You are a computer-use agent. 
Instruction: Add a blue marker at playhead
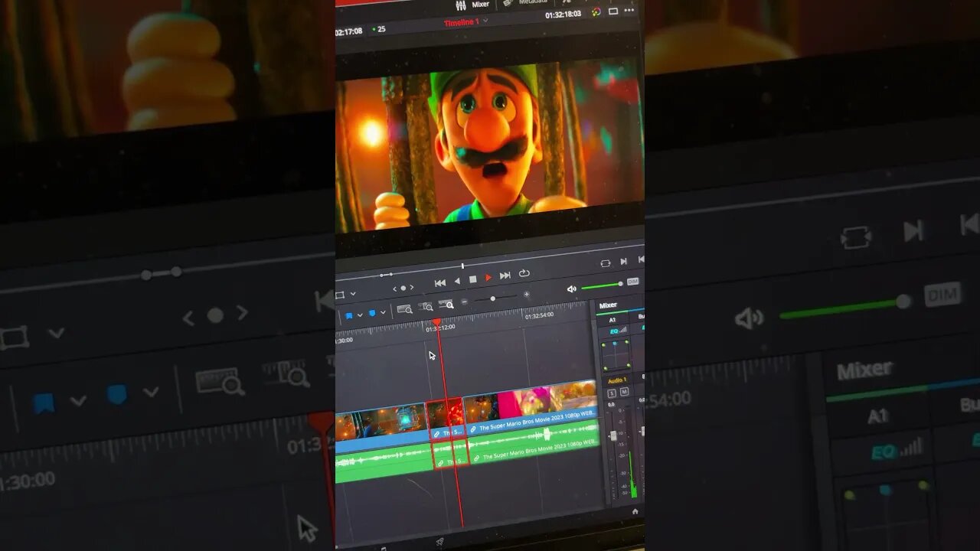[372, 313]
